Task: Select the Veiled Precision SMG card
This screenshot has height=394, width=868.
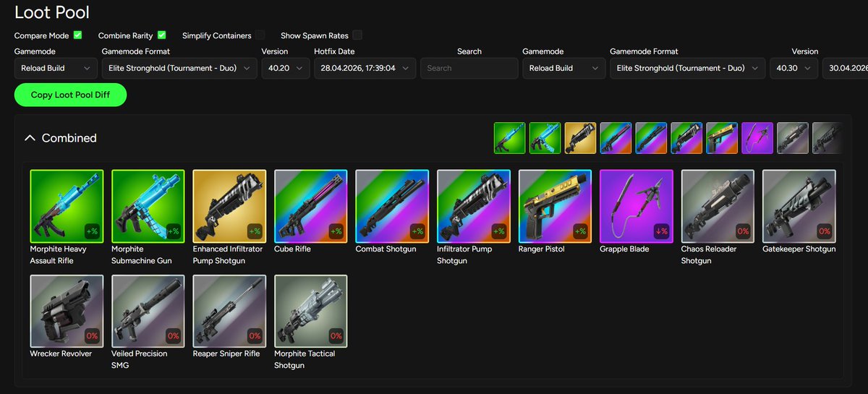Action: tap(148, 311)
